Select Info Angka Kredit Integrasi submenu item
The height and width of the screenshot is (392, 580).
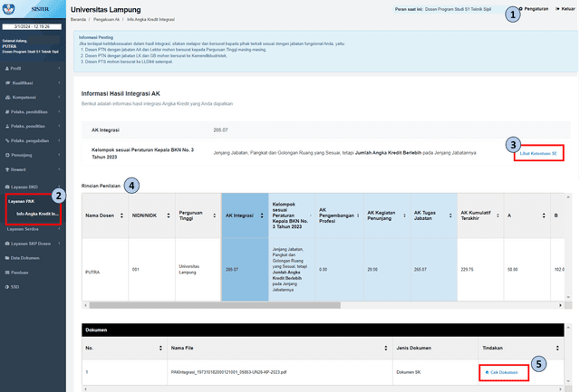(x=37, y=214)
